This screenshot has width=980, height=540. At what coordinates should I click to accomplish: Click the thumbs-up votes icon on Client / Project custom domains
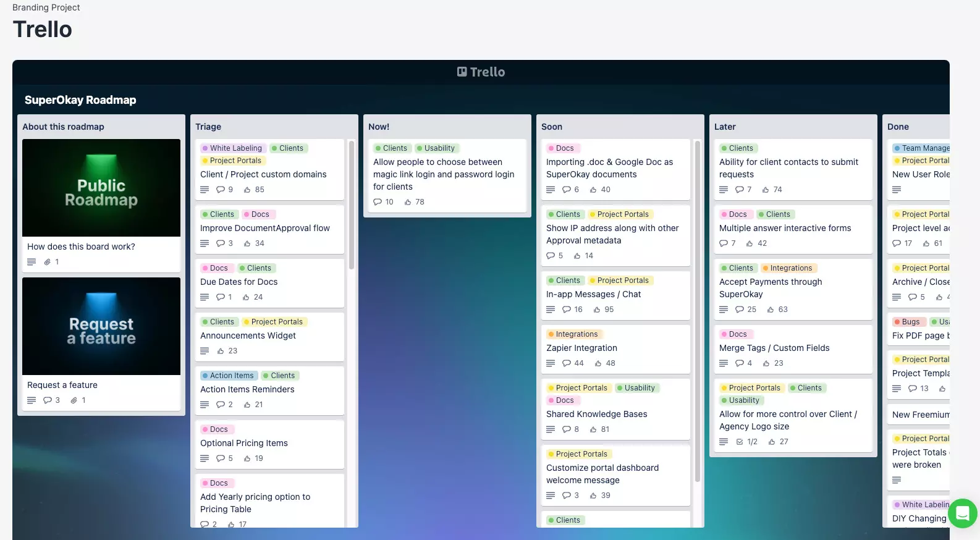[x=247, y=190]
